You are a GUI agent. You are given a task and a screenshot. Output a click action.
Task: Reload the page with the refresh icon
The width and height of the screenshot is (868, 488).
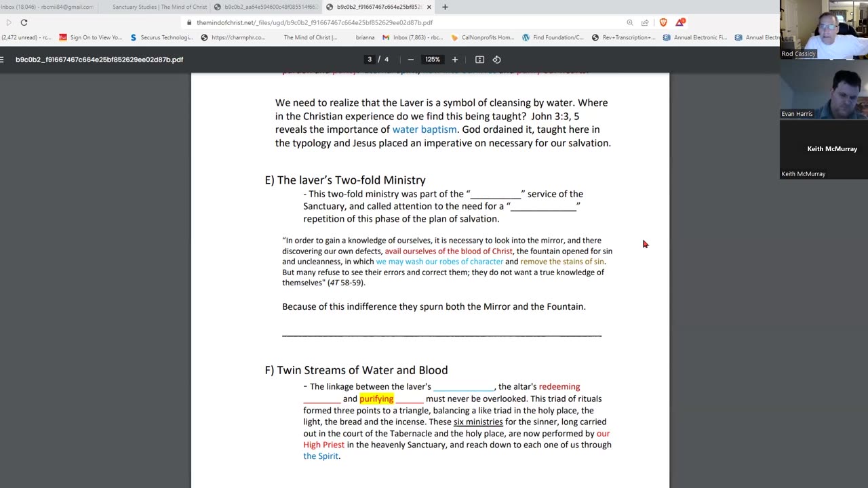click(x=24, y=22)
